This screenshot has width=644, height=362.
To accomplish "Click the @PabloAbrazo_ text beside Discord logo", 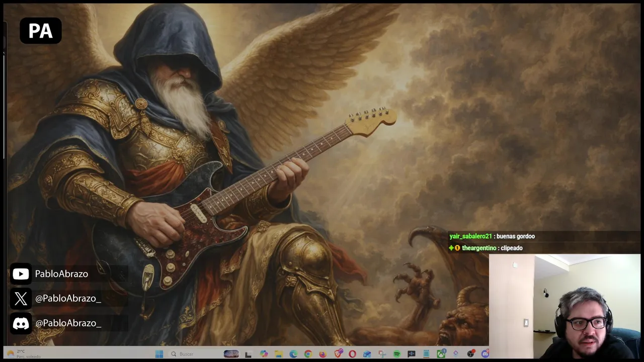I will [x=68, y=323].
